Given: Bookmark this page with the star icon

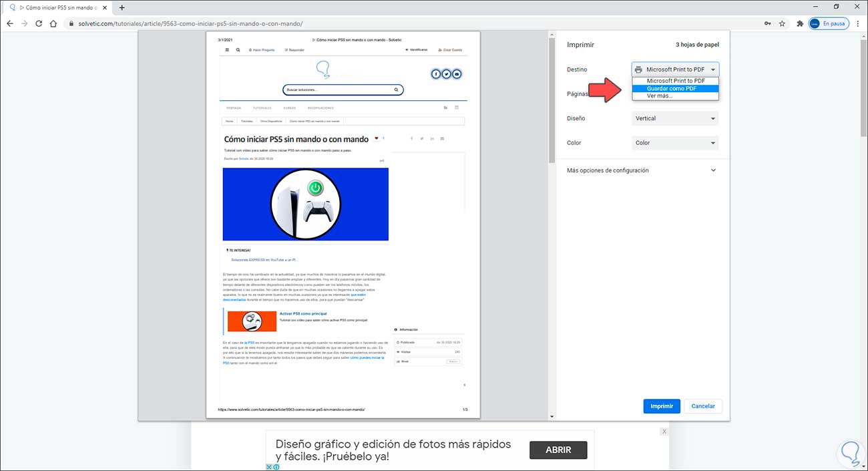Looking at the screenshot, I should coord(782,23).
